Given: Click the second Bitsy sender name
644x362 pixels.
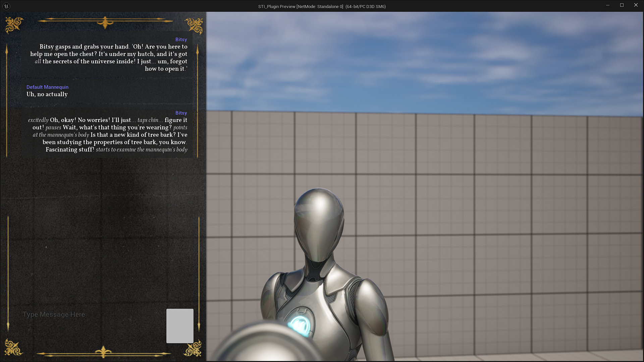Looking at the screenshot, I should [x=181, y=113].
